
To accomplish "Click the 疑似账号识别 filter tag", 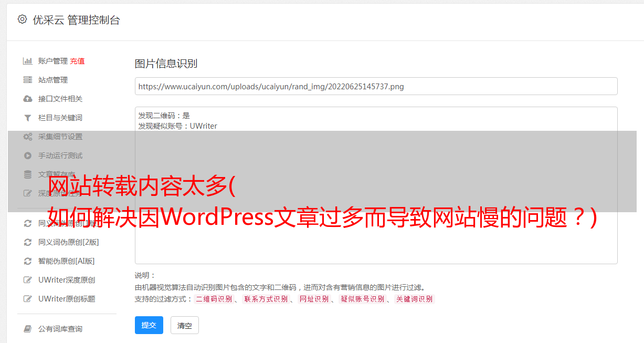I will point(362,299).
